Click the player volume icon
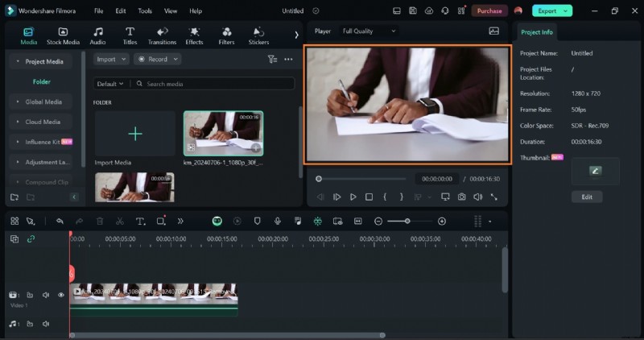This screenshot has width=644, height=340. (477, 197)
